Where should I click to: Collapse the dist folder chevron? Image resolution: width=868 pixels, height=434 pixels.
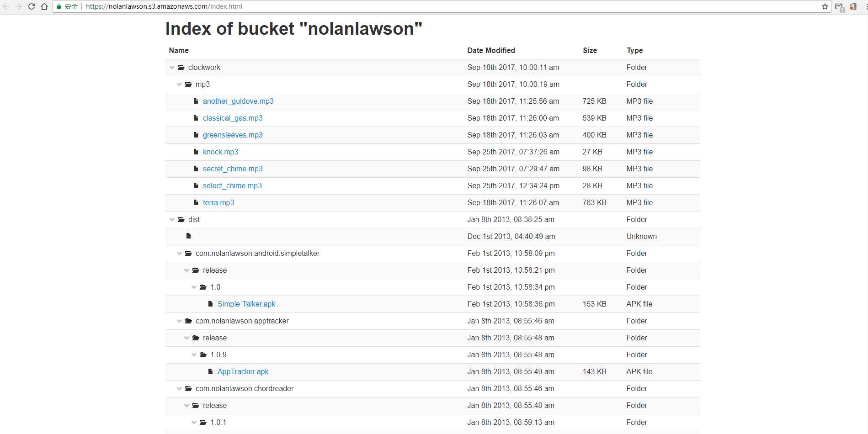(x=172, y=220)
